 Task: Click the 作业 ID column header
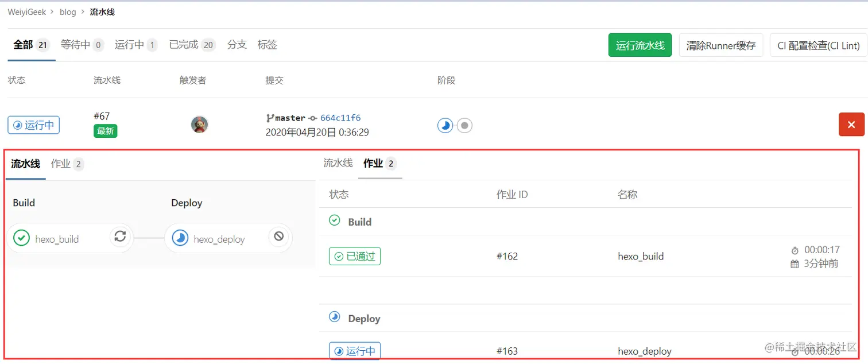tap(512, 195)
